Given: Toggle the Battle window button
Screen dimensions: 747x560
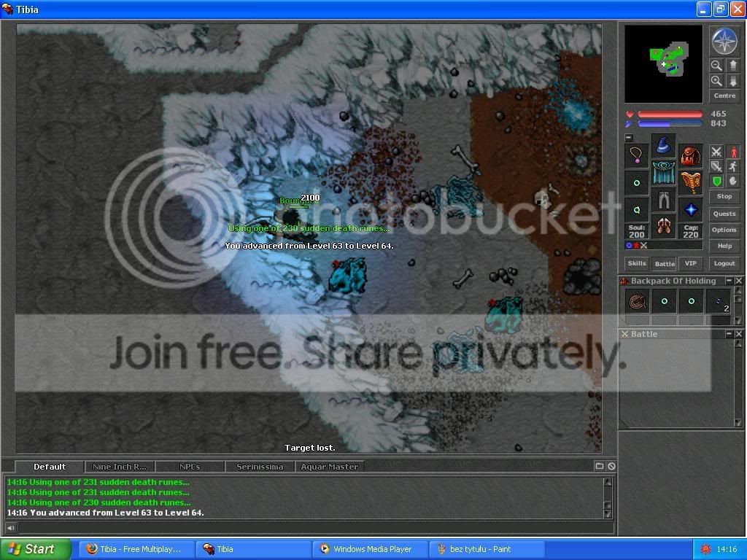Looking at the screenshot, I should click(x=664, y=263).
